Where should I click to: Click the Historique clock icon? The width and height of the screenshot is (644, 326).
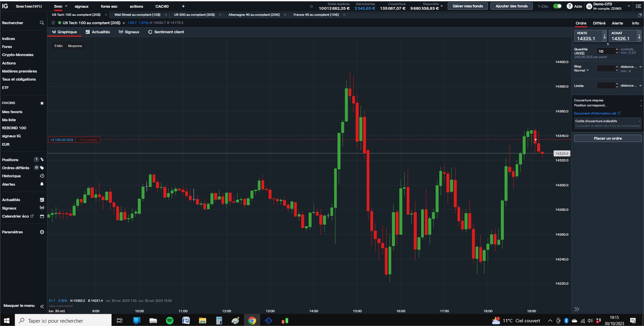(x=42, y=176)
